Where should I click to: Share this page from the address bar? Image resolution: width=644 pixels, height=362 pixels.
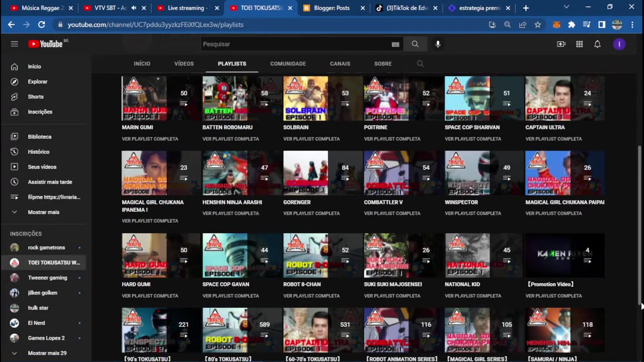click(523, 25)
